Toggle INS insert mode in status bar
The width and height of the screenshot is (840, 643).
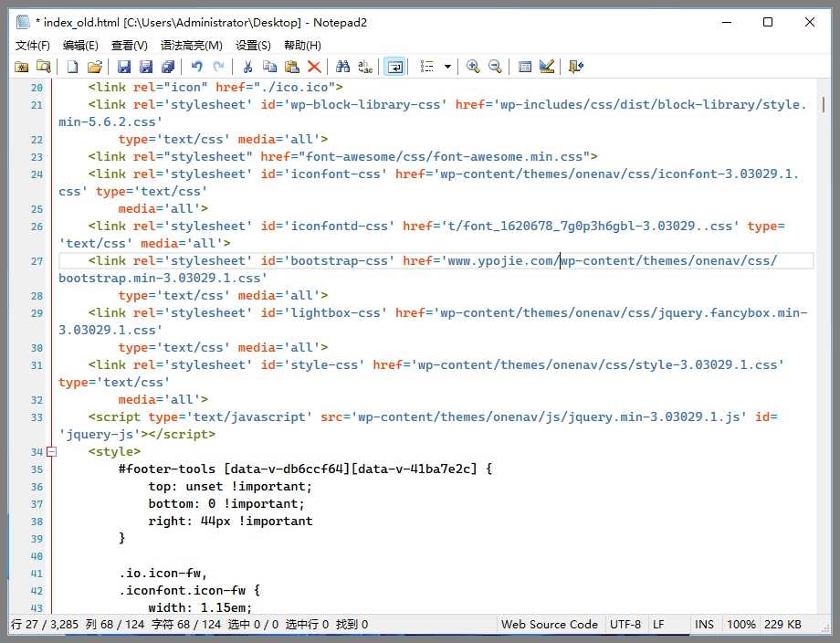[704, 625]
